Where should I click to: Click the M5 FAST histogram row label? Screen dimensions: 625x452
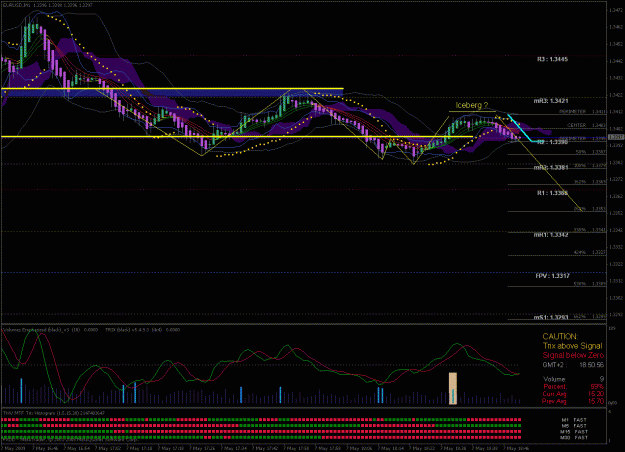574,426
